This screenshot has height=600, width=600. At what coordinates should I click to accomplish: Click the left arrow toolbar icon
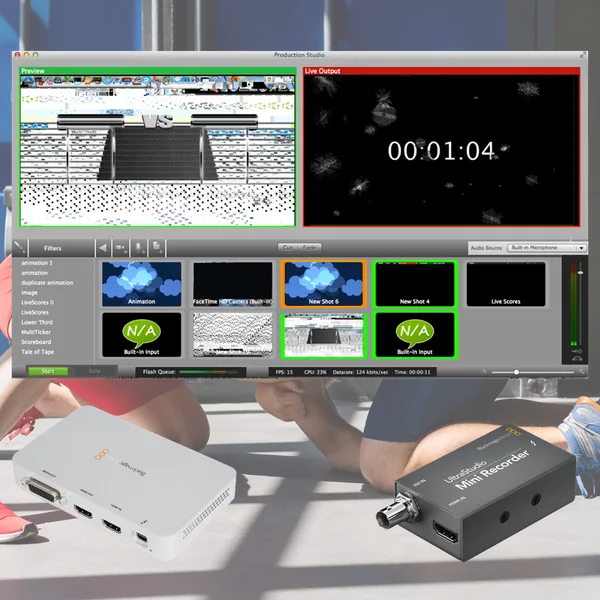103,248
